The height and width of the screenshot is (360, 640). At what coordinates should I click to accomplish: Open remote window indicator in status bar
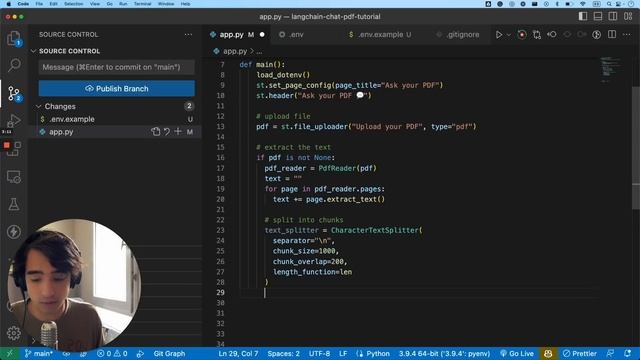[9, 353]
